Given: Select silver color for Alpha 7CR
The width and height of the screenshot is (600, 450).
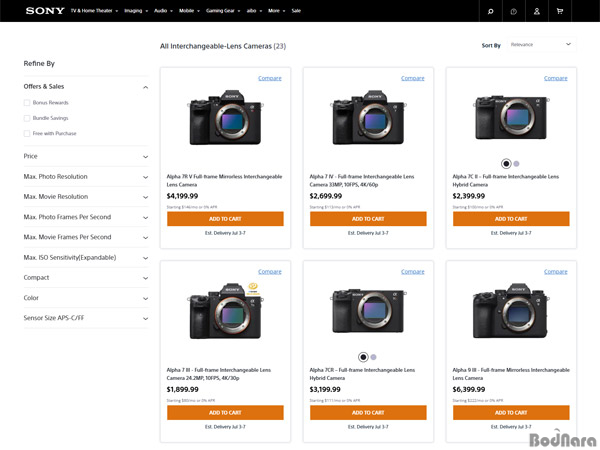Looking at the screenshot, I should (x=373, y=357).
